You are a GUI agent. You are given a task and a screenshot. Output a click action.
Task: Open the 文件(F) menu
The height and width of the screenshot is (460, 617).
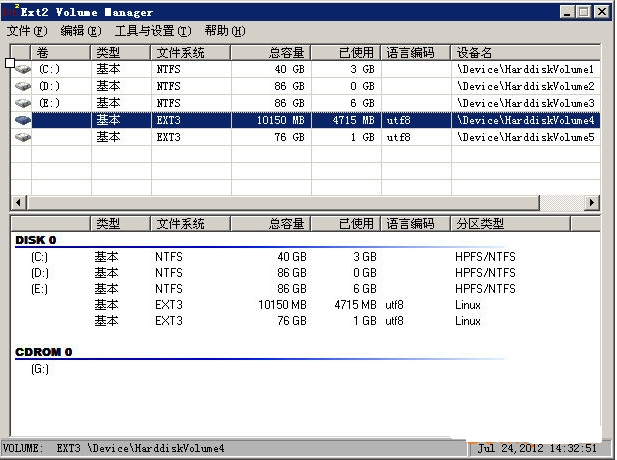click(27, 31)
